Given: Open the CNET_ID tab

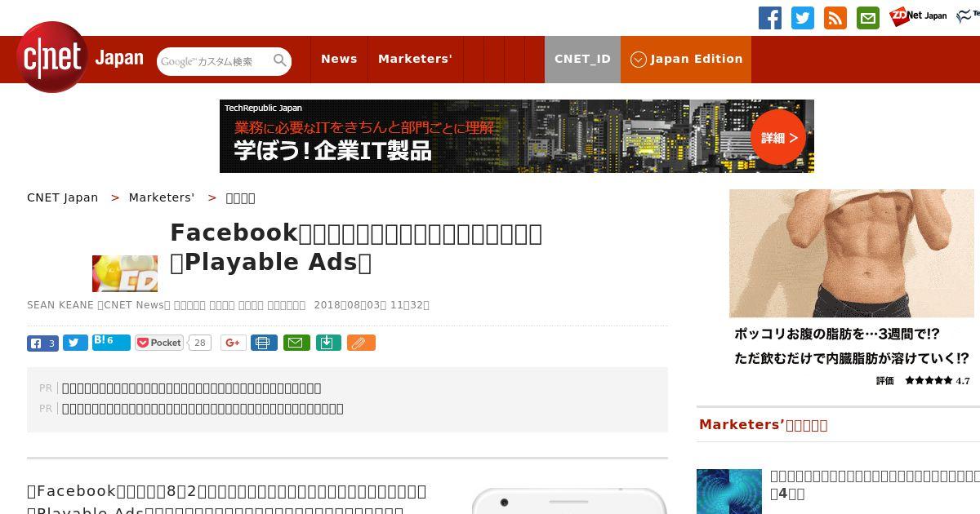Looking at the screenshot, I should (582, 59).
